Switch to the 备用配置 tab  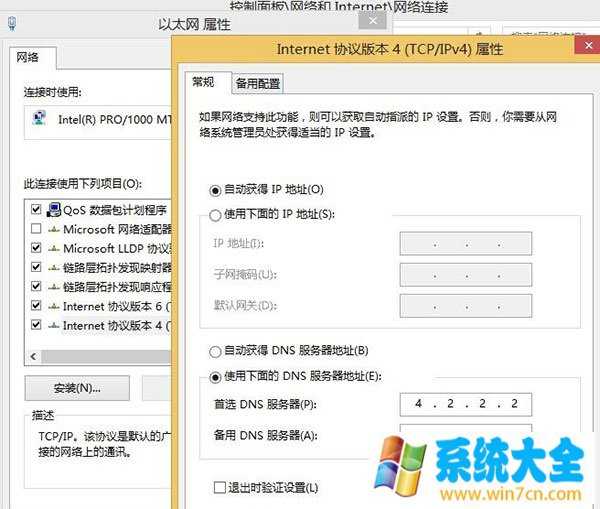tap(257, 83)
